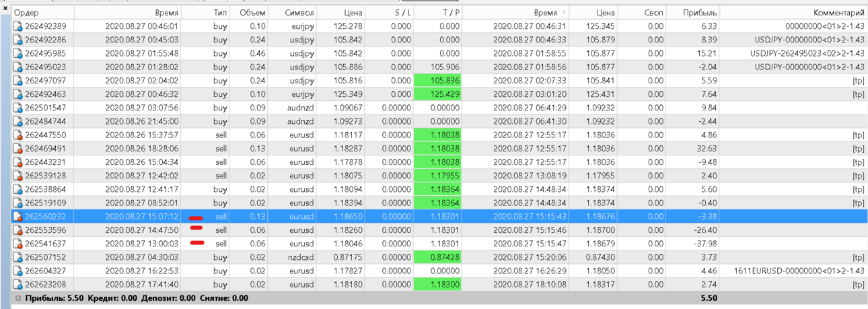Screen dimensions: 868x309
Task: Click the sell order icon for 262539128
Action: pyautogui.click(x=18, y=176)
